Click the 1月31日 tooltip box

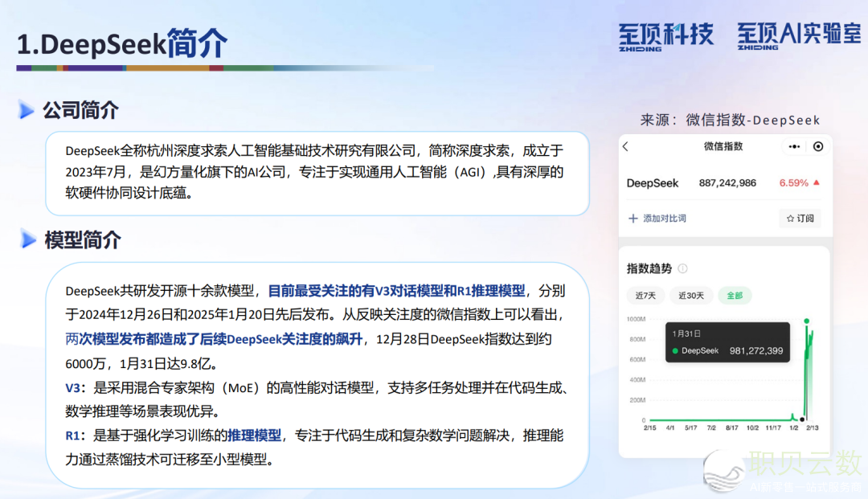(727, 342)
